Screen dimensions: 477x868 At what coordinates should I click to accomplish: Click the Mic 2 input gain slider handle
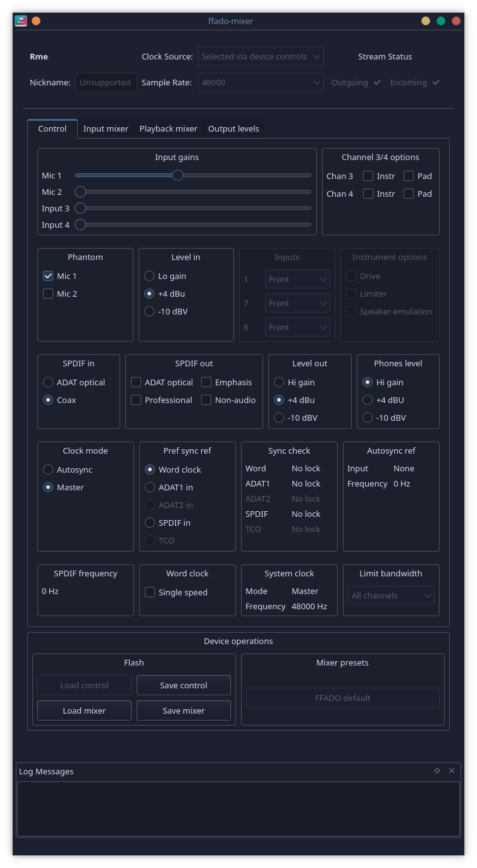point(80,192)
